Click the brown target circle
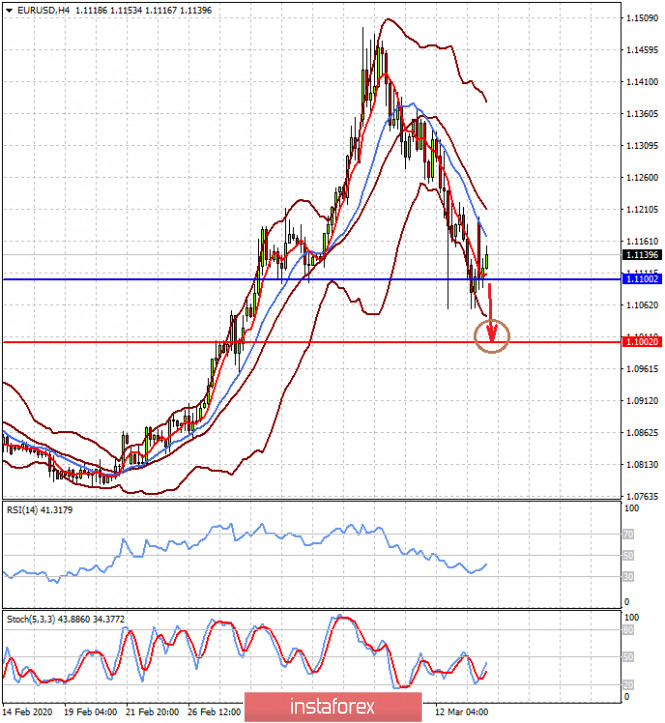The width and height of the screenshot is (665, 723). click(x=492, y=336)
